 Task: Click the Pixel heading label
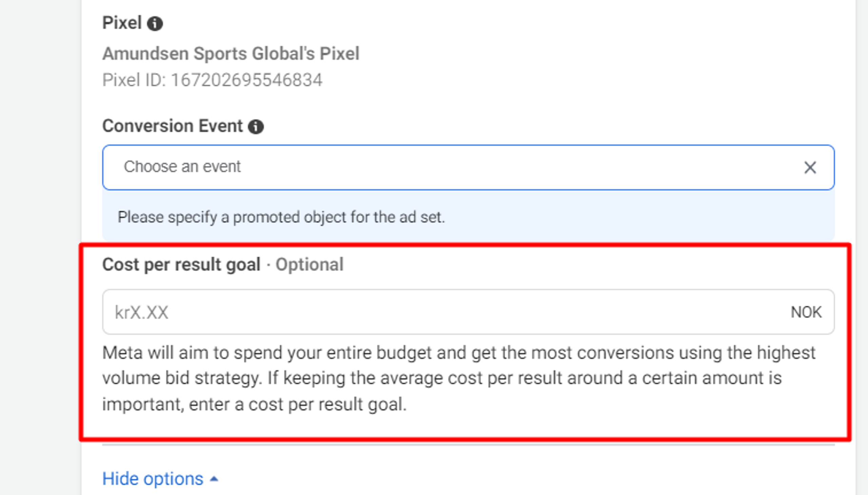[122, 23]
